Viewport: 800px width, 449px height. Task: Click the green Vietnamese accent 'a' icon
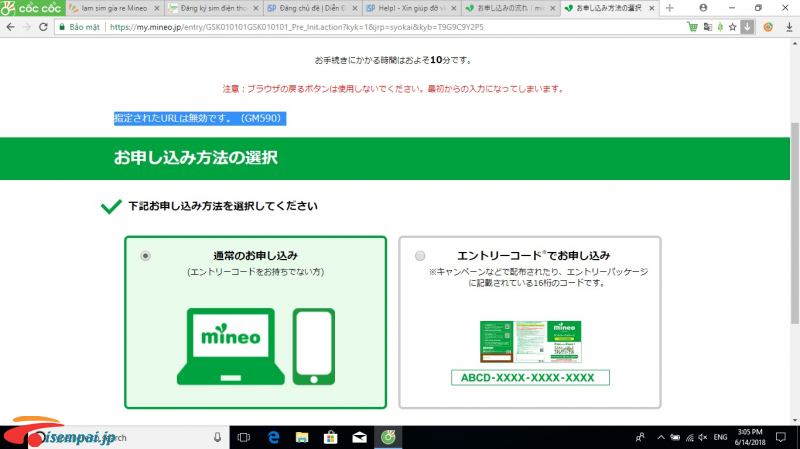click(x=720, y=27)
